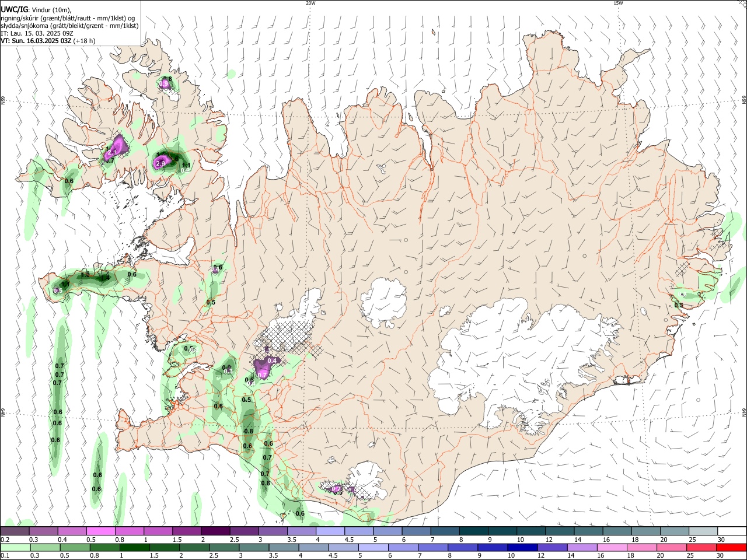Click the white '2.1' value on purple blob
The image size is (747, 560).
(111, 153)
